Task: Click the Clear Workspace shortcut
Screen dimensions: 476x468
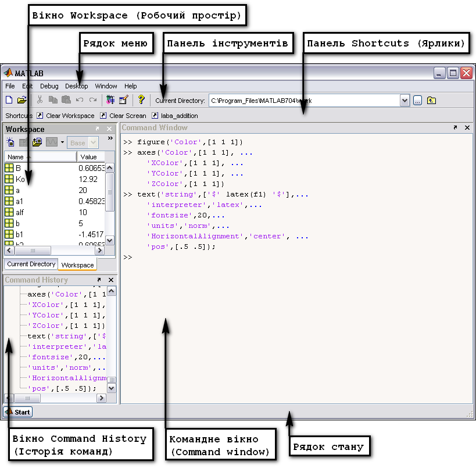Action: (66, 116)
